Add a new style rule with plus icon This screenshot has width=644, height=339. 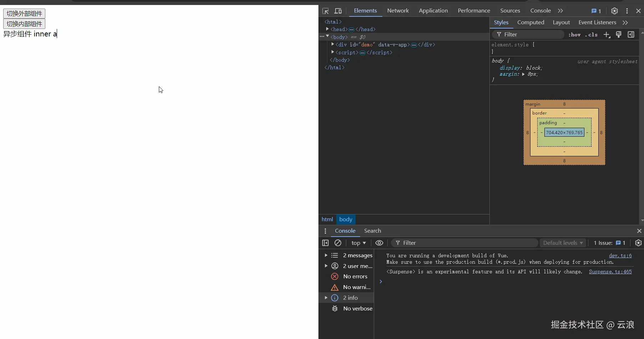pos(607,34)
